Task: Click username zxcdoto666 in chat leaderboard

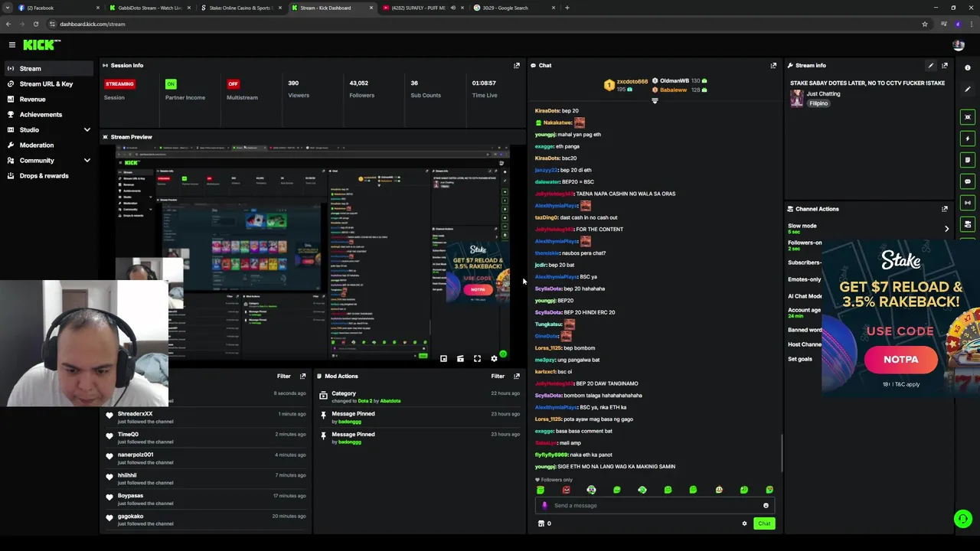Action: [632, 81]
